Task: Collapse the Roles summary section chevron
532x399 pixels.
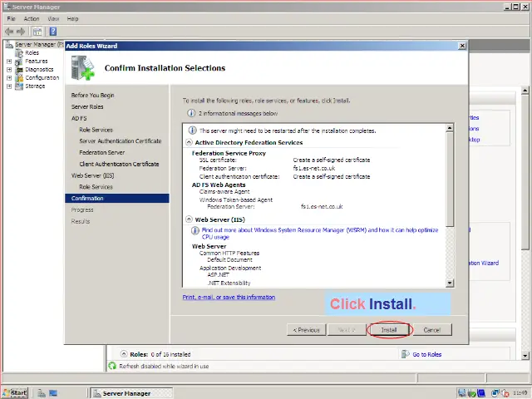Action: click(124, 354)
